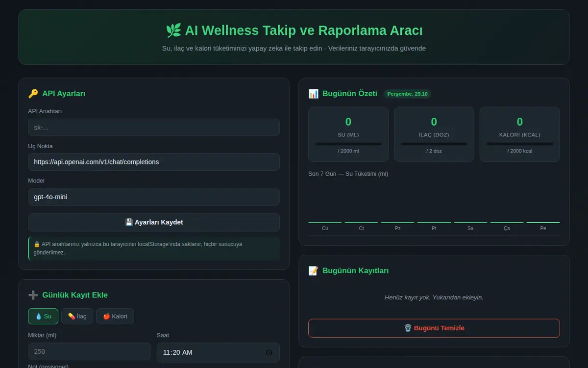Click the Su (ML) summary card

[x=348, y=134]
